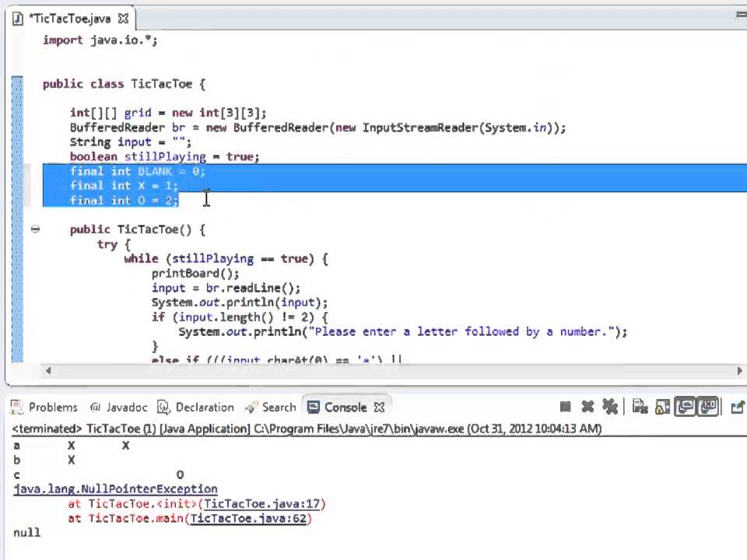
Task: Click the terminated TicTacToe launch description
Action: (307, 429)
